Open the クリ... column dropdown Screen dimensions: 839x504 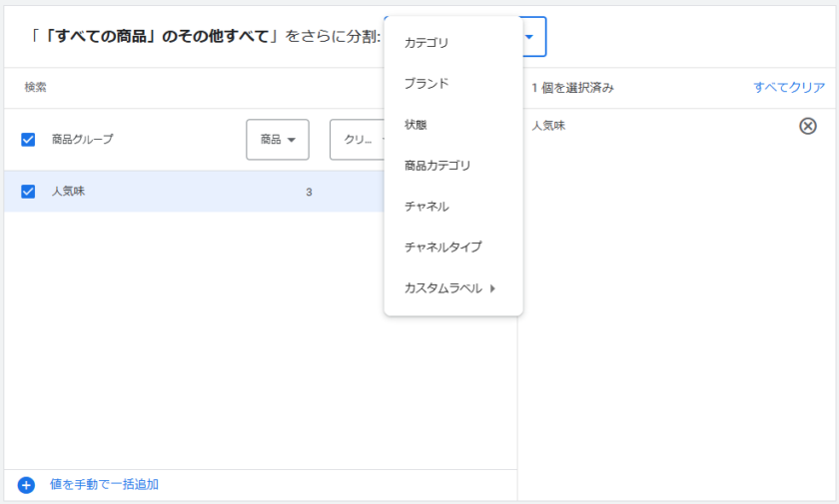(x=358, y=140)
